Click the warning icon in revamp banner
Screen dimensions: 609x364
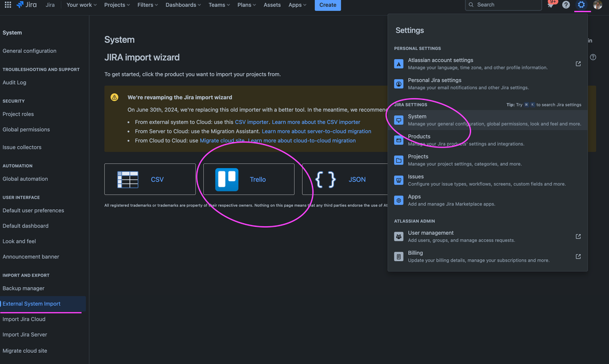pos(114,97)
